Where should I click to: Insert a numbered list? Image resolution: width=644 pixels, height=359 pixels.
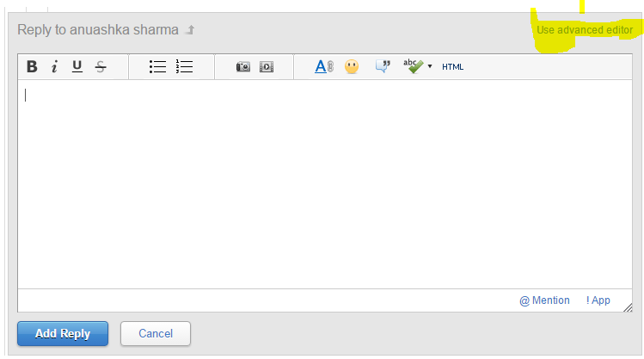pyautogui.click(x=184, y=66)
